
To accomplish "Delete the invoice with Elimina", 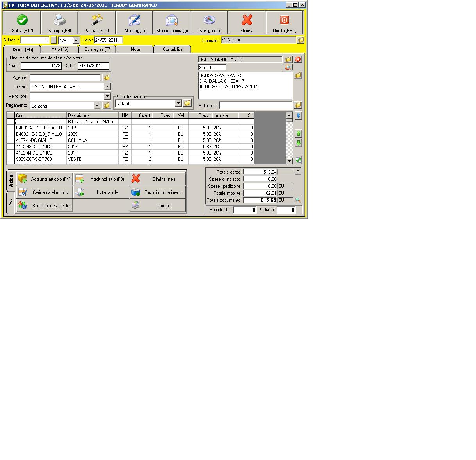I will click(247, 23).
